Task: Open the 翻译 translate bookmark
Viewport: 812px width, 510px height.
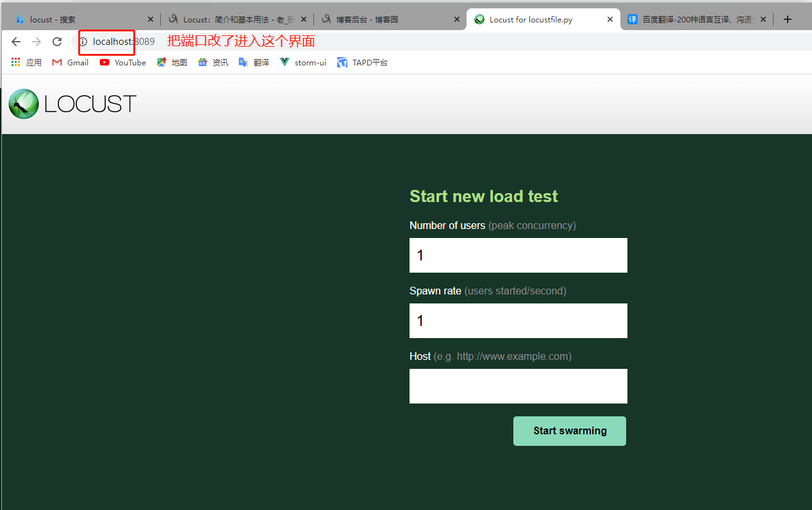Action: (254, 62)
